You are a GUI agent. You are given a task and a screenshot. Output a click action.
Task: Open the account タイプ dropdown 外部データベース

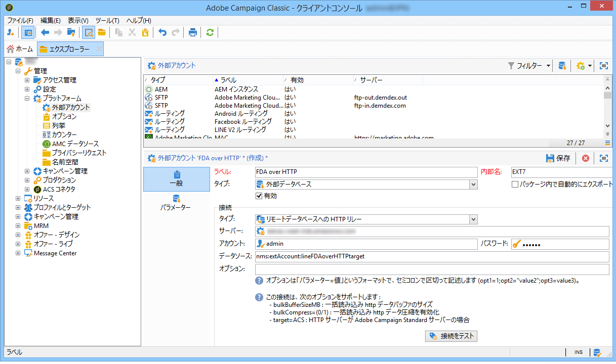[473, 185]
